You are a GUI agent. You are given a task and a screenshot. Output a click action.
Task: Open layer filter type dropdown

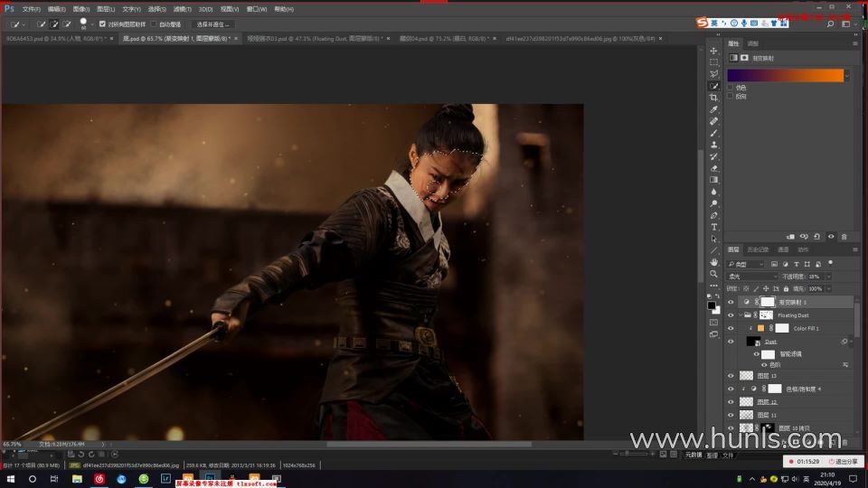point(746,264)
